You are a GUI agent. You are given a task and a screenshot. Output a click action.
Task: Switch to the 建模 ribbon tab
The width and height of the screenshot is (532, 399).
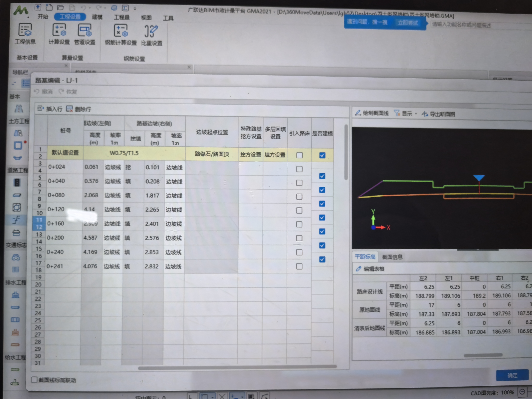pos(97,17)
